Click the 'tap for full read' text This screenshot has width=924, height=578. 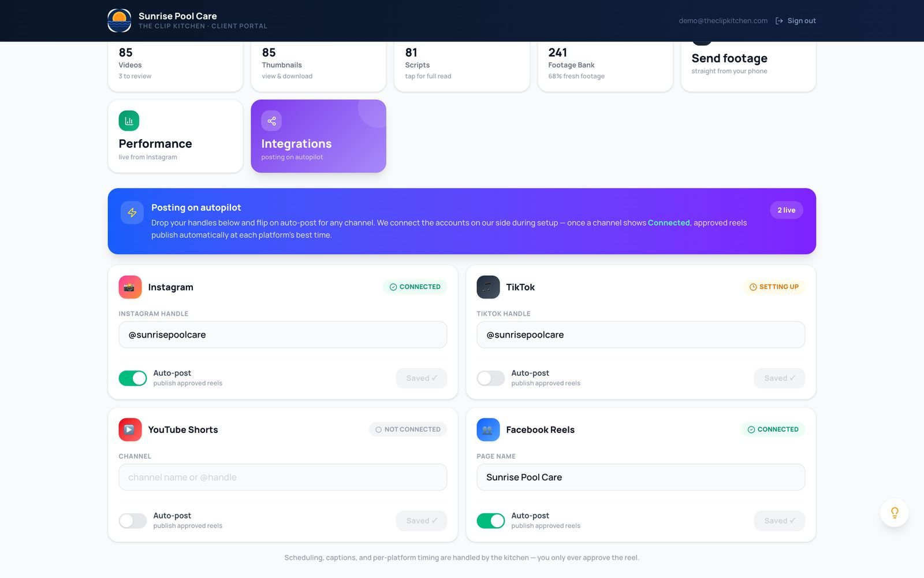pos(428,76)
